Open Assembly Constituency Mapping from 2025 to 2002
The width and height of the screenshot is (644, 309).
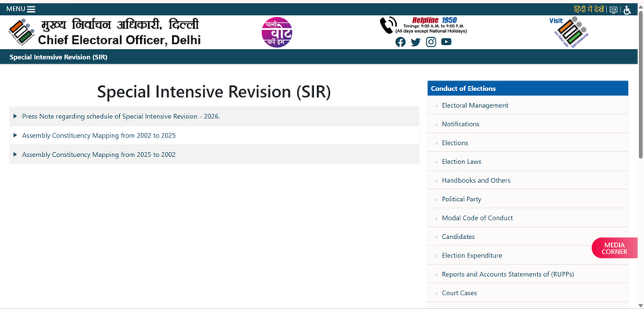click(x=98, y=154)
